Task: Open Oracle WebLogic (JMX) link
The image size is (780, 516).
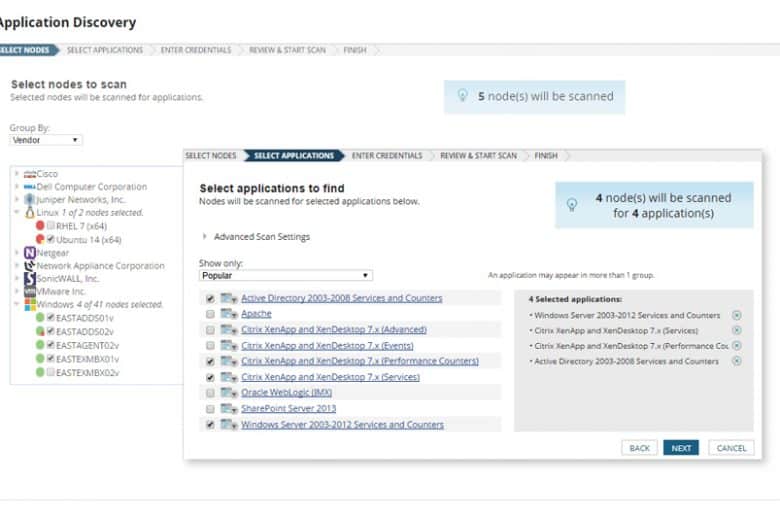Action: (287, 393)
